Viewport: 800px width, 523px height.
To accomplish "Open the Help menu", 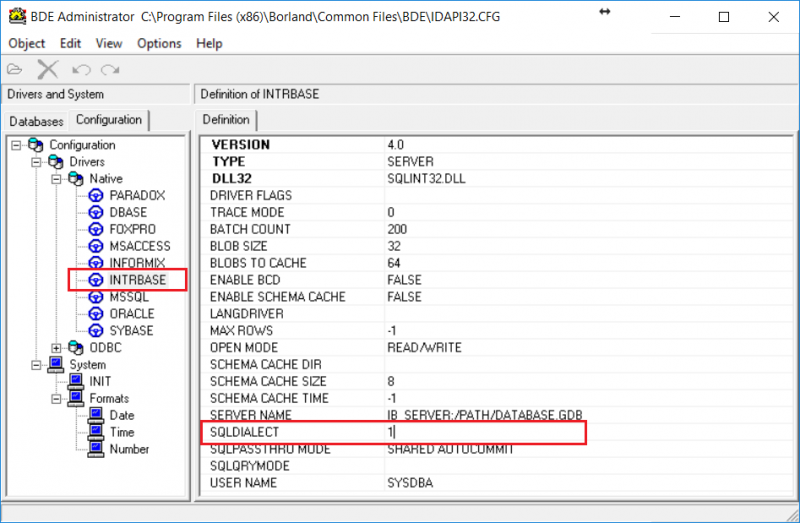I will point(209,43).
